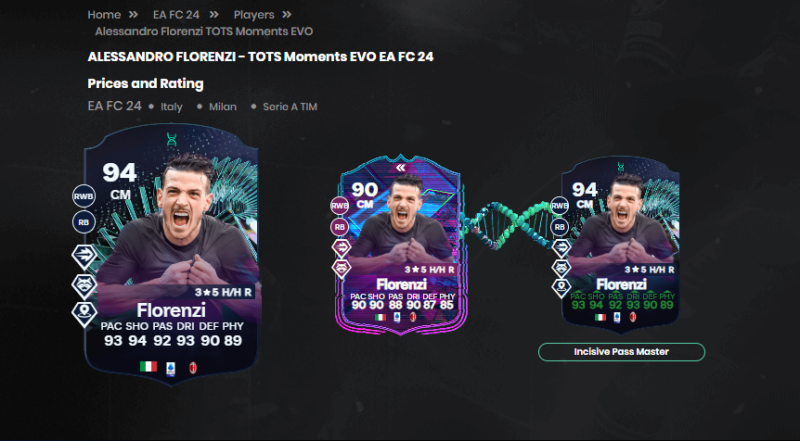Select the 90-rated Florenzi base card
The image size is (800, 441).
pyautogui.click(x=401, y=245)
